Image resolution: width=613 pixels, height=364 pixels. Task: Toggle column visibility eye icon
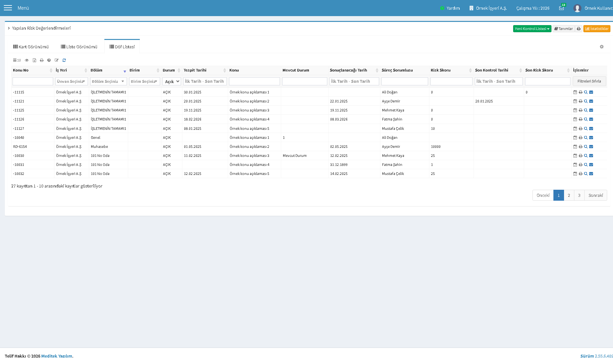point(27,60)
